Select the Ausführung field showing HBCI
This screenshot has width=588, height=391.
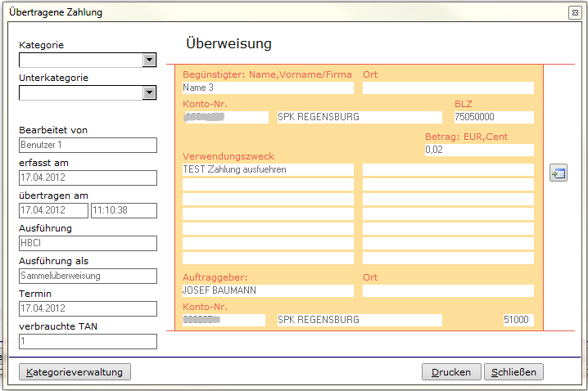coord(88,243)
